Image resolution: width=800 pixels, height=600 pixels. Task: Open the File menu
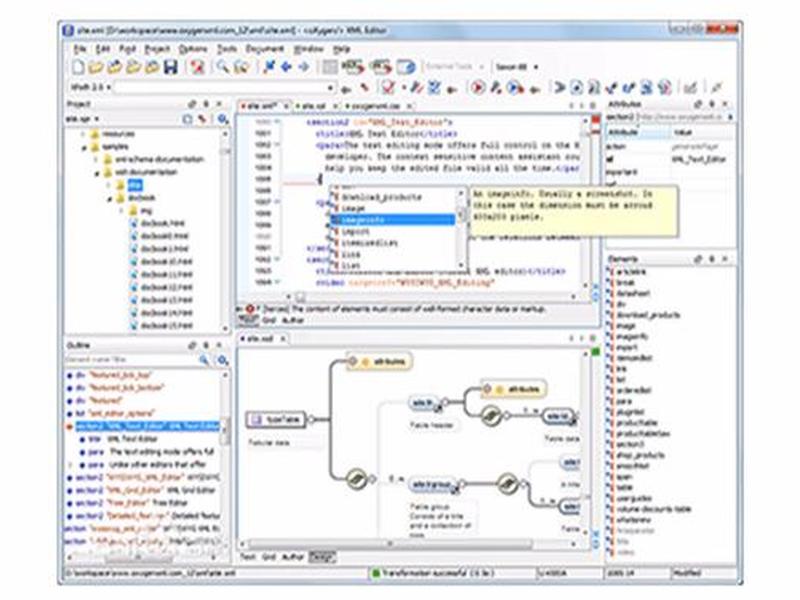pos(80,49)
